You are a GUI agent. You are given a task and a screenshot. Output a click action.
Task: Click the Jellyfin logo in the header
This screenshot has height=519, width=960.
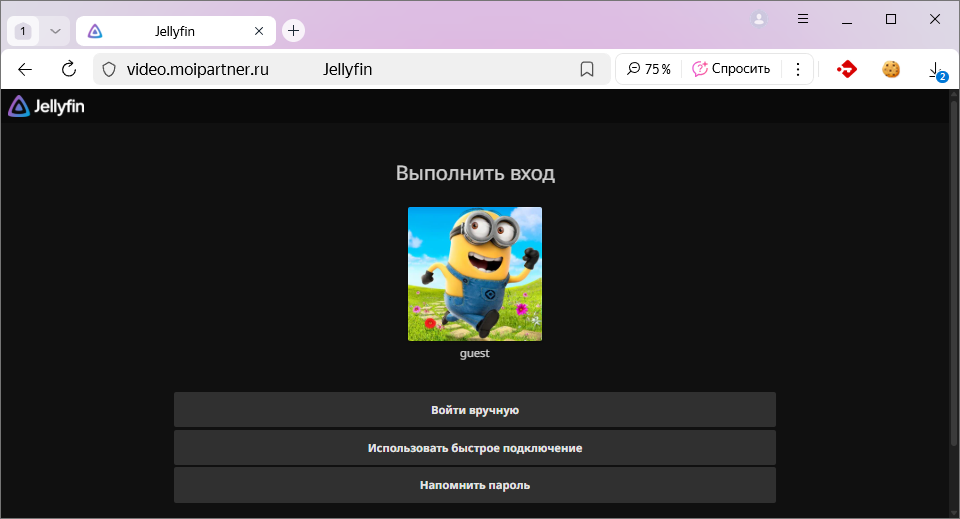(46, 106)
